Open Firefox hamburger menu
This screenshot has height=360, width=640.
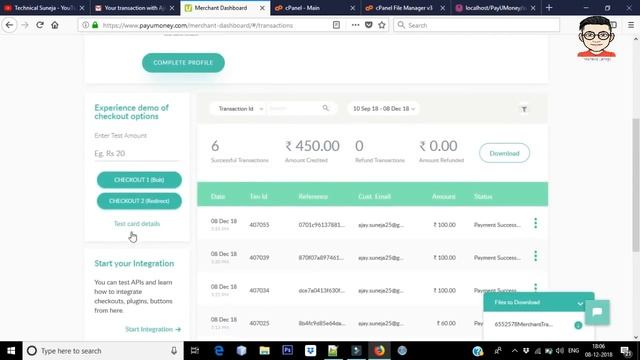(x=631, y=25)
